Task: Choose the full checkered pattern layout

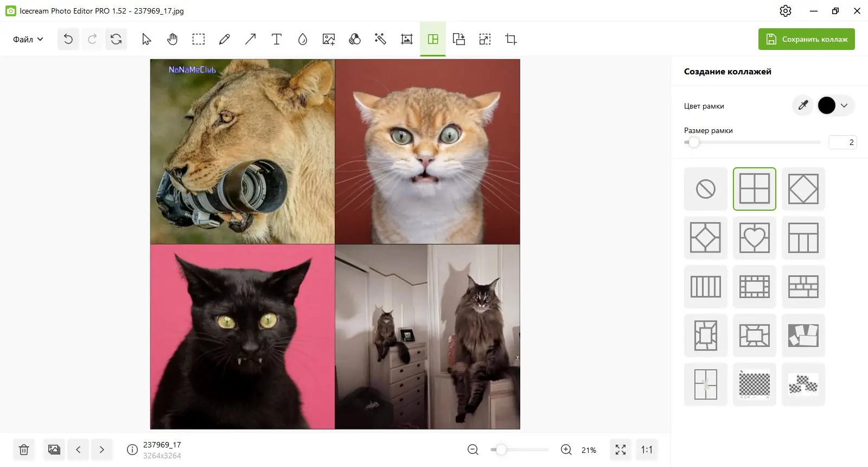Action: pos(755,384)
